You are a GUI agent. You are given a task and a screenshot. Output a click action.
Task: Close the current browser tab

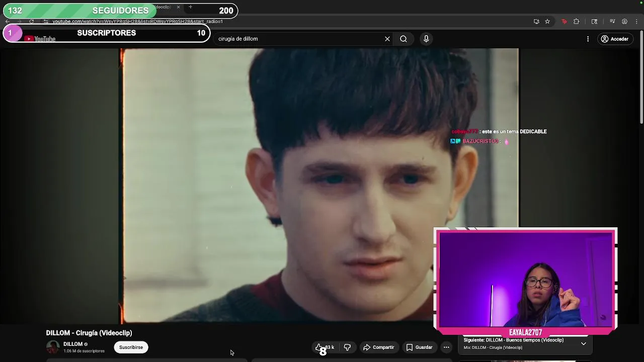click(x=178, y=7)
